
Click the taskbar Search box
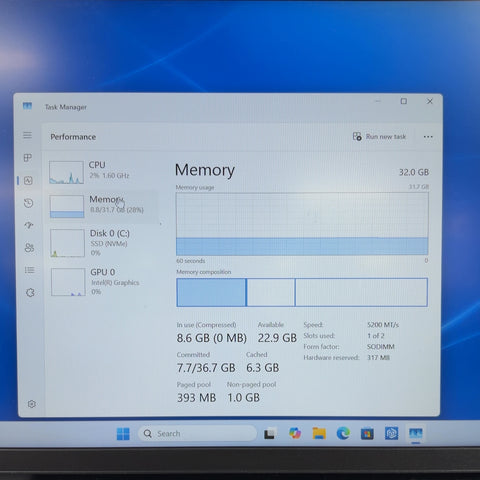[197, 434]
